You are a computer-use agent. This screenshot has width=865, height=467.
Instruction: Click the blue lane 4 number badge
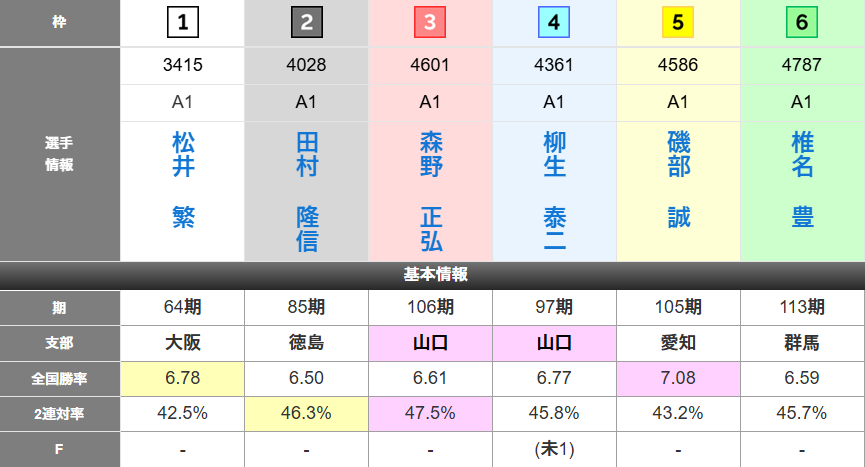(554, 22)
